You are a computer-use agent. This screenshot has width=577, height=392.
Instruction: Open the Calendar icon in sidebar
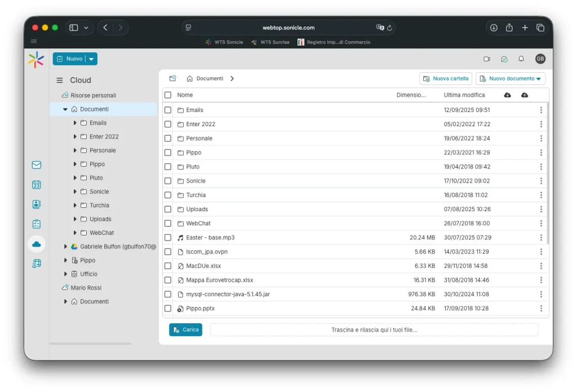click(37, 185)
